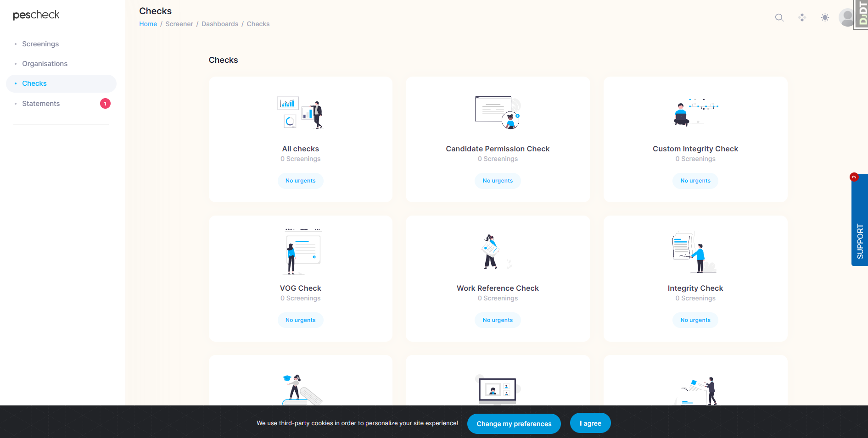The image size is (868, 438).
Task: Open the All checks card title
Action: click(301, 149)
